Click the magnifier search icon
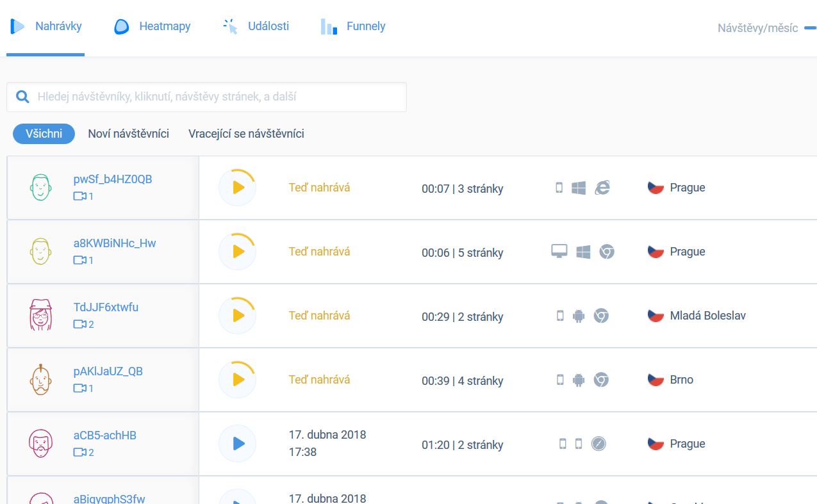Viewport: 817px width, 504px height. pyautogui.click(x=22, y=97)
